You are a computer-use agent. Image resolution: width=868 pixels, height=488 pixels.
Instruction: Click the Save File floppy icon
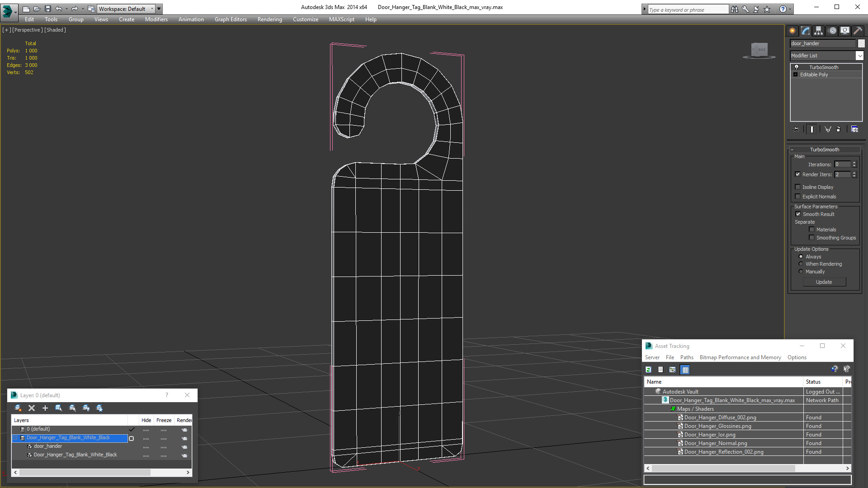coord(48,9)
